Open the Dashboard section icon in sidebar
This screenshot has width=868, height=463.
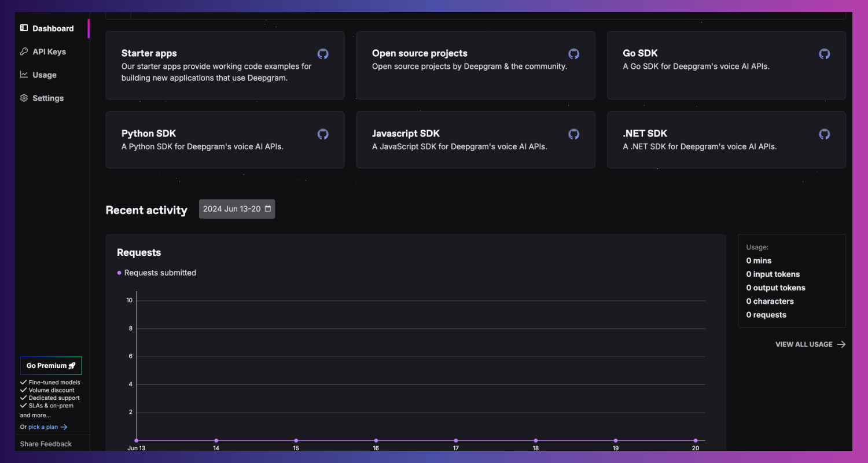coord(24,27)
